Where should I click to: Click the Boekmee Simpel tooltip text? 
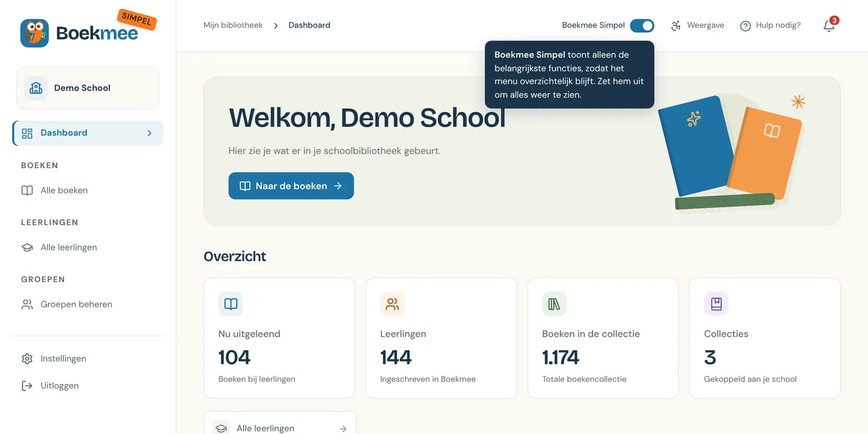[569, 75]
